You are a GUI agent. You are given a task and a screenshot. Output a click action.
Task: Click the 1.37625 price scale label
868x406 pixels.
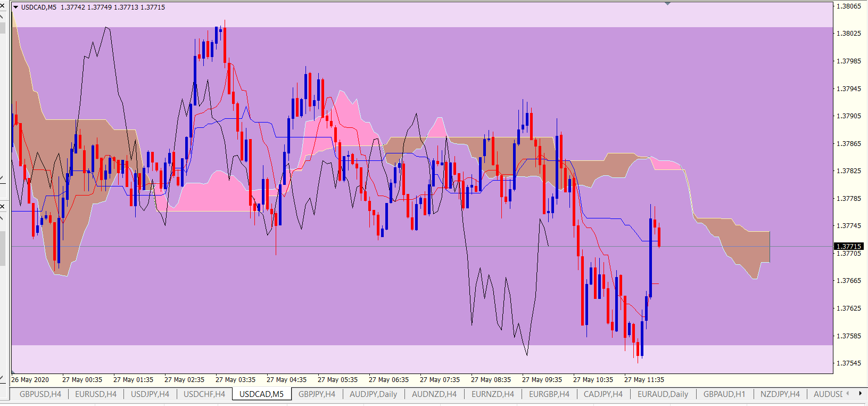(849, 308)
